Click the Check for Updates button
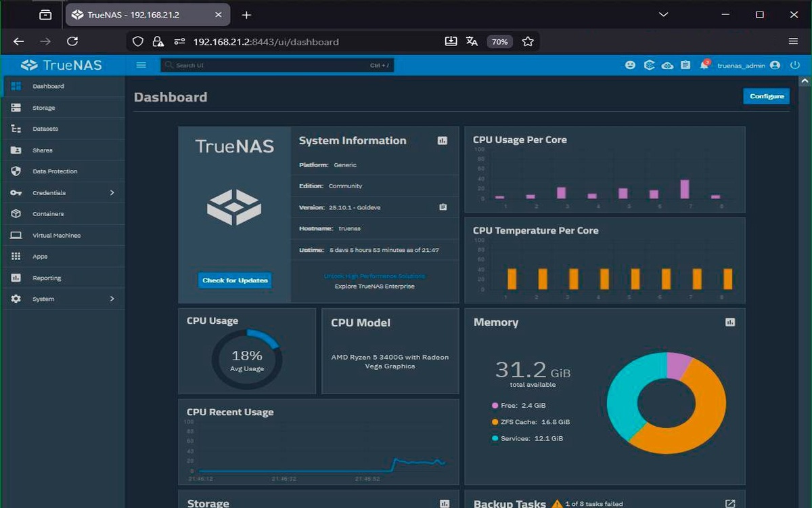The image size is (812, 508). pos(235,280)
